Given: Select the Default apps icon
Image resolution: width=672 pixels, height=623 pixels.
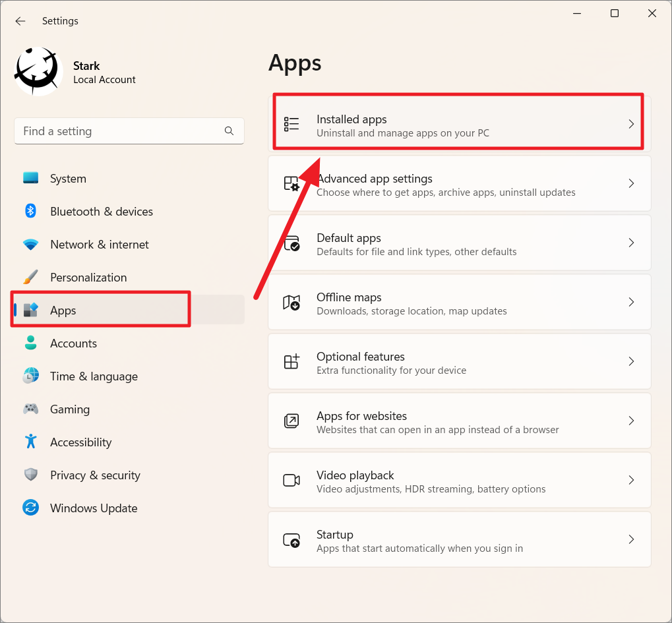Looking at the screenshot, I should [x=291, y=243].
